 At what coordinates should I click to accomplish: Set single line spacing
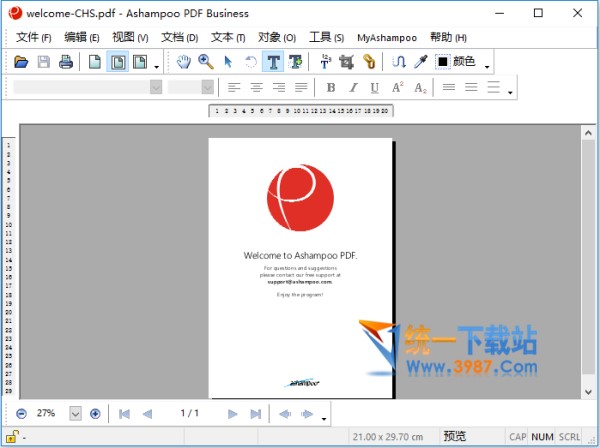tap(449, 88)
